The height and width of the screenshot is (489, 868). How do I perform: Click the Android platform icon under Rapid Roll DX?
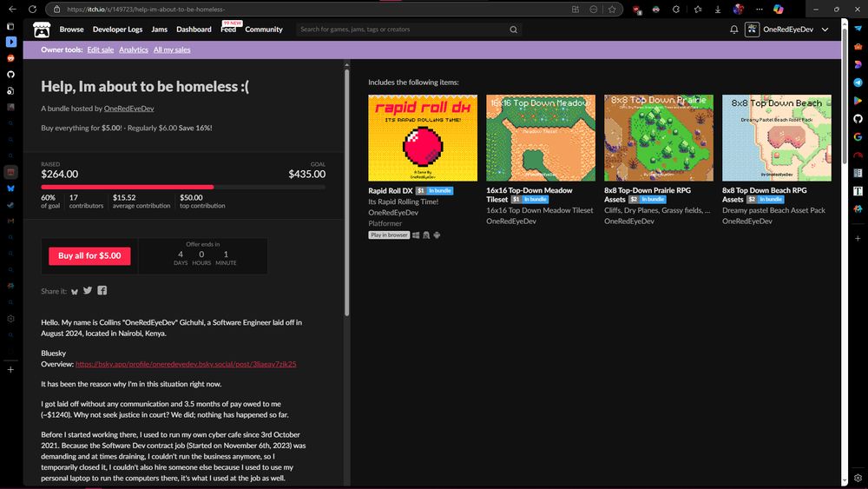[x=437, y=235]
